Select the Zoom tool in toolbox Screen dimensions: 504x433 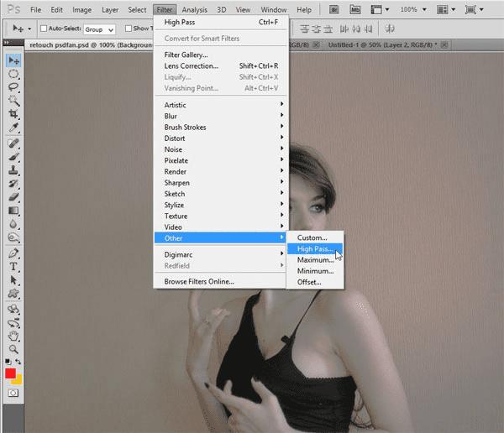[13, 349]
